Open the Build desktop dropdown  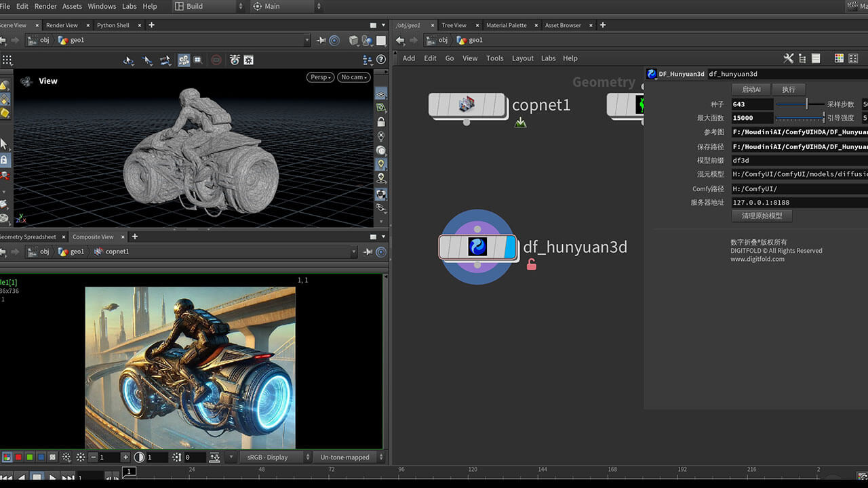208,6
